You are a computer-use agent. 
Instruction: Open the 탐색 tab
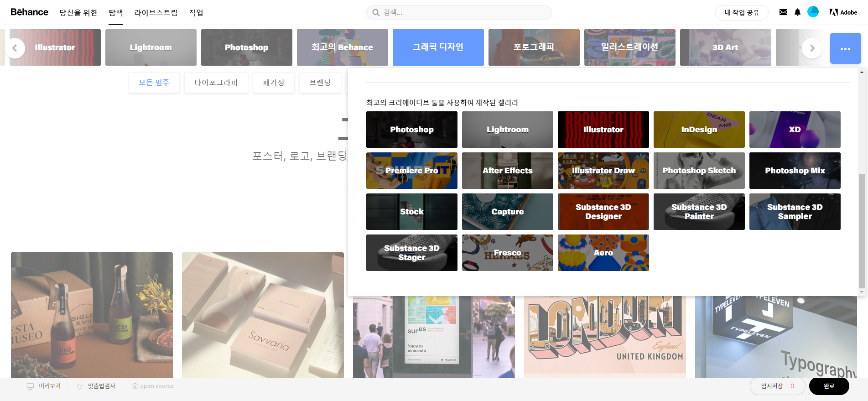pos(116,13)
